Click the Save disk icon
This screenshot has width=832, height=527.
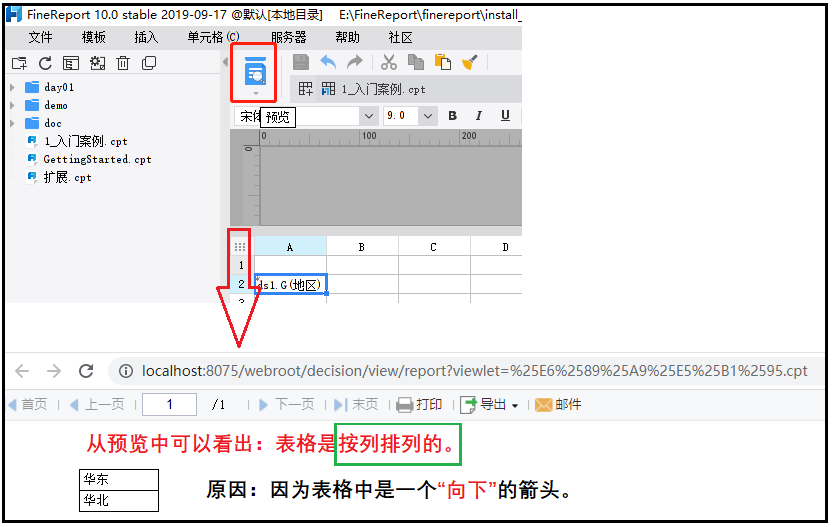(301, 62)
